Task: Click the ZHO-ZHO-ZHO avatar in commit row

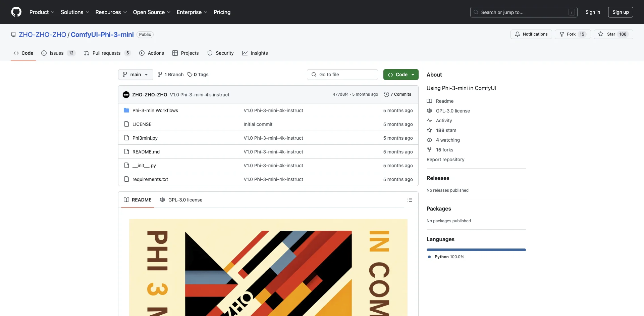Action: point(126,95)
